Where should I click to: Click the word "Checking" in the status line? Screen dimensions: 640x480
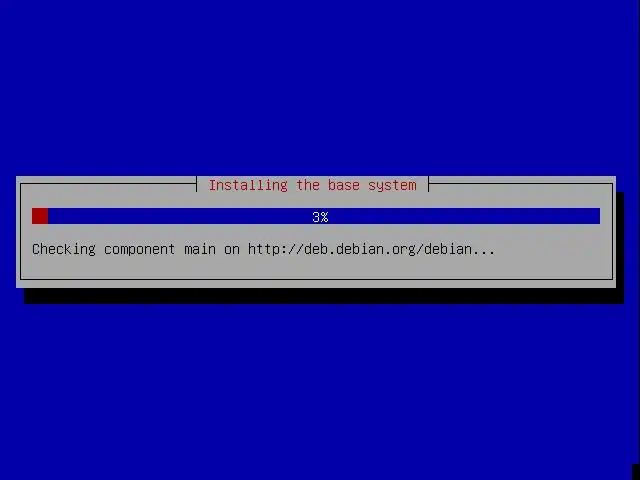pos(64,249)
